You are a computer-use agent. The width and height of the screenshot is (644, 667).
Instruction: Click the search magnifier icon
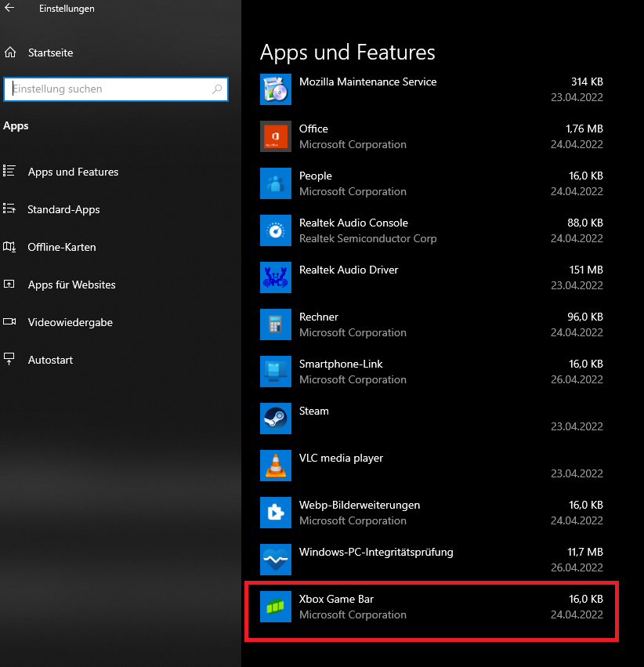pyautogui.click(x=217, y=89)
